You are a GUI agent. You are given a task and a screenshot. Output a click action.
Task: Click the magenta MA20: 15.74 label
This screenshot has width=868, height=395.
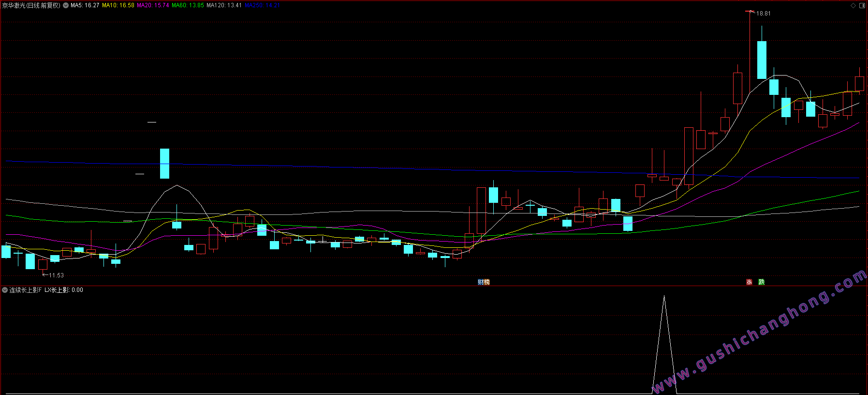click(x=153, y=6)
